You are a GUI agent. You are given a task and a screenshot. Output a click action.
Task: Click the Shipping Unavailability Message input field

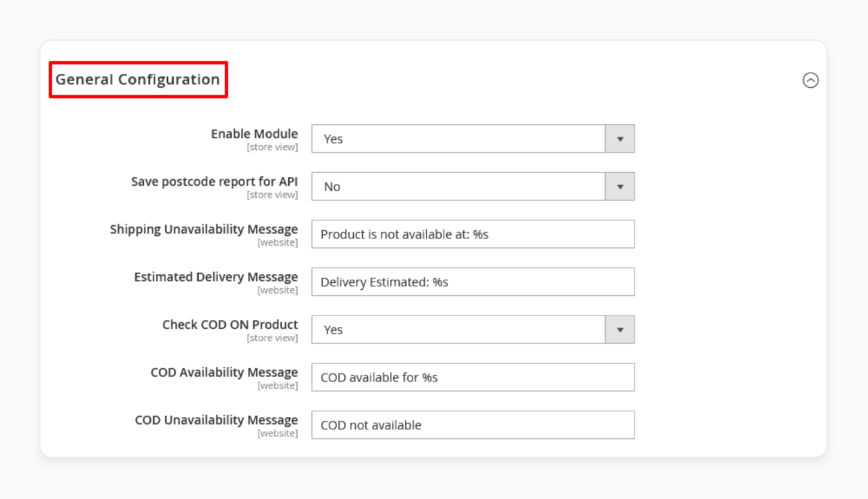[x=473, y=234]
